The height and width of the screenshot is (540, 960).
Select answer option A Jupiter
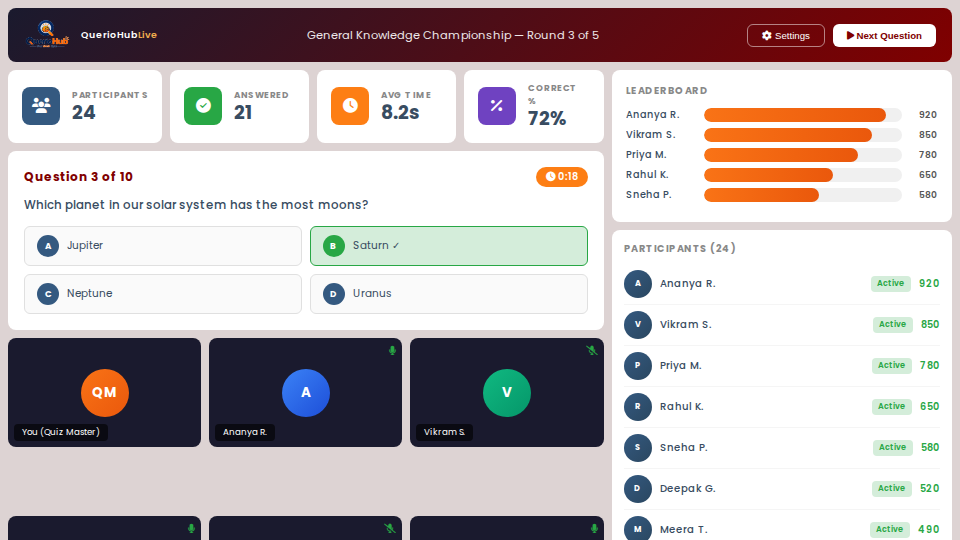pos(163,246)
